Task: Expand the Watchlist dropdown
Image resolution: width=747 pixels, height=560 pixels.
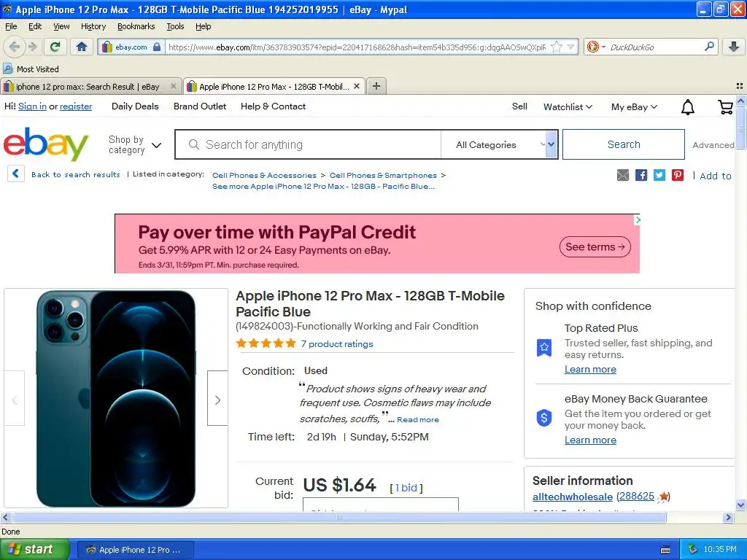Action: click(568, 107)
